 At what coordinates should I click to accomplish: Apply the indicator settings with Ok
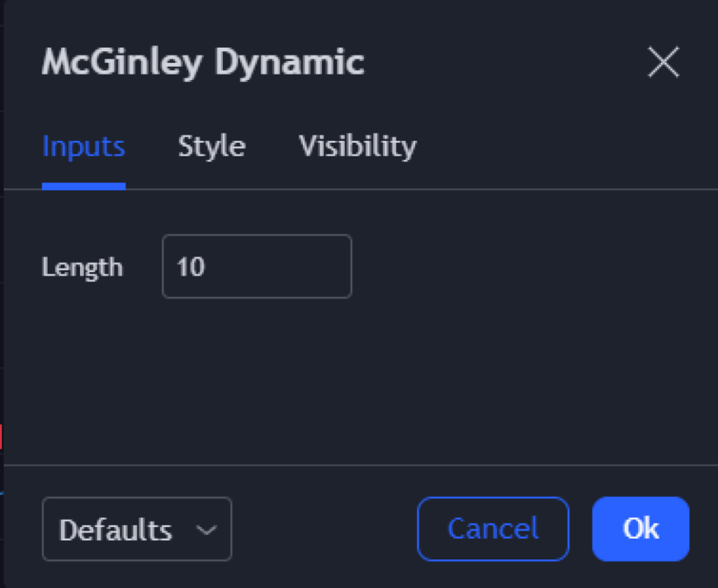[x=640, y=529]
